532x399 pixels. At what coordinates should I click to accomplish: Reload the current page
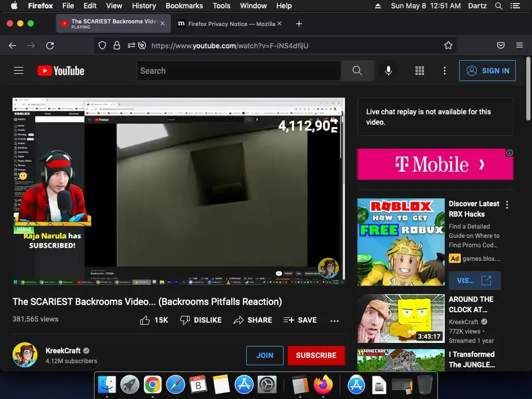(50, 46)
